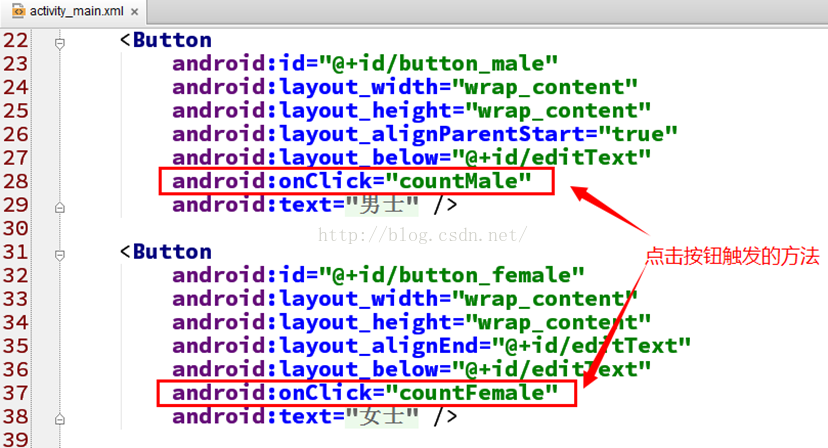Click line number 37 in gutter

15,394
